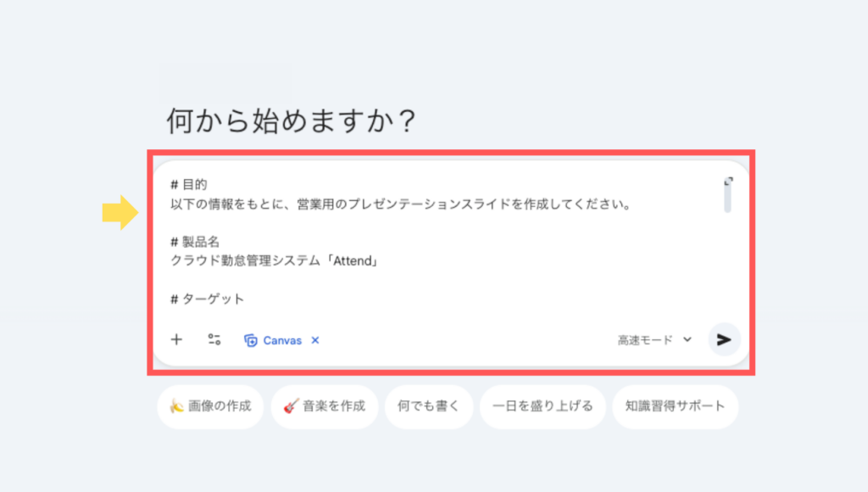Select the 一日を盛り上げる suggestion

tap(542, 405)
